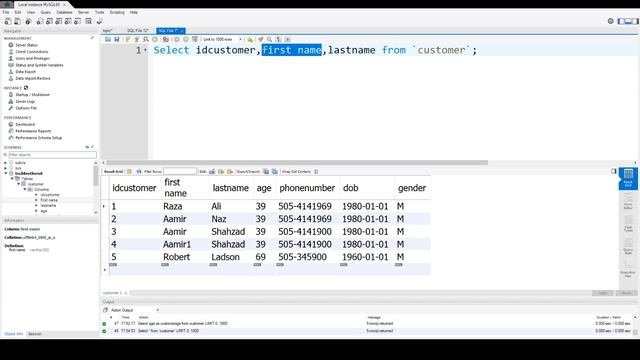Screen dimensions: 640x360
Task: Export recordset to an external file icon
Action: click(x=266, y=171)
